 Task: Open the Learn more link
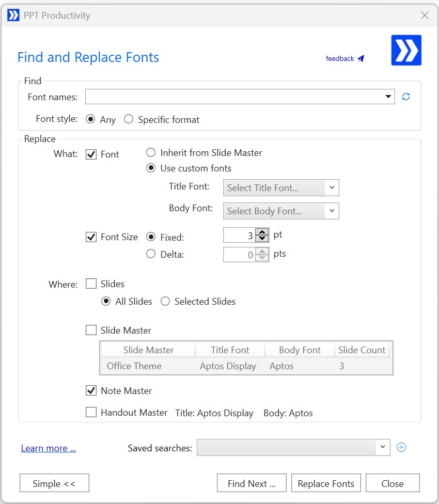click(x=49, y=448)
